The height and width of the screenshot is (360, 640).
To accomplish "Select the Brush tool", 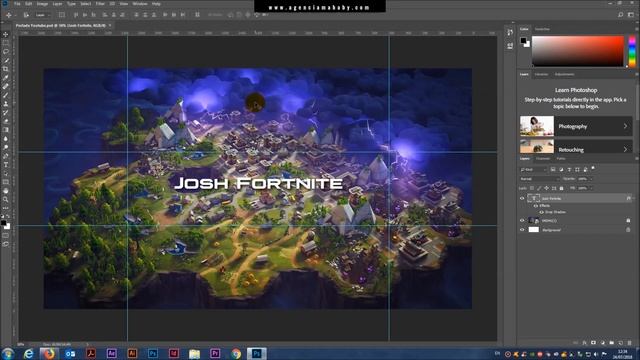I will [6, 95].
